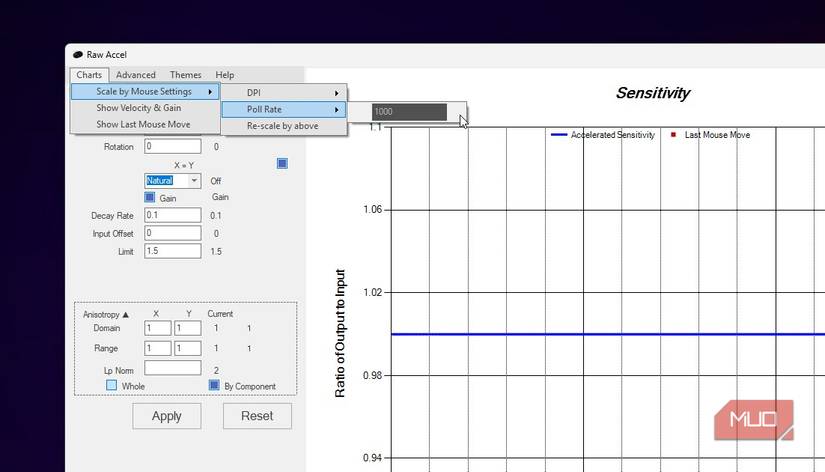Click the Accelerated Sensitivity legend entry

(x=602, y=135)
